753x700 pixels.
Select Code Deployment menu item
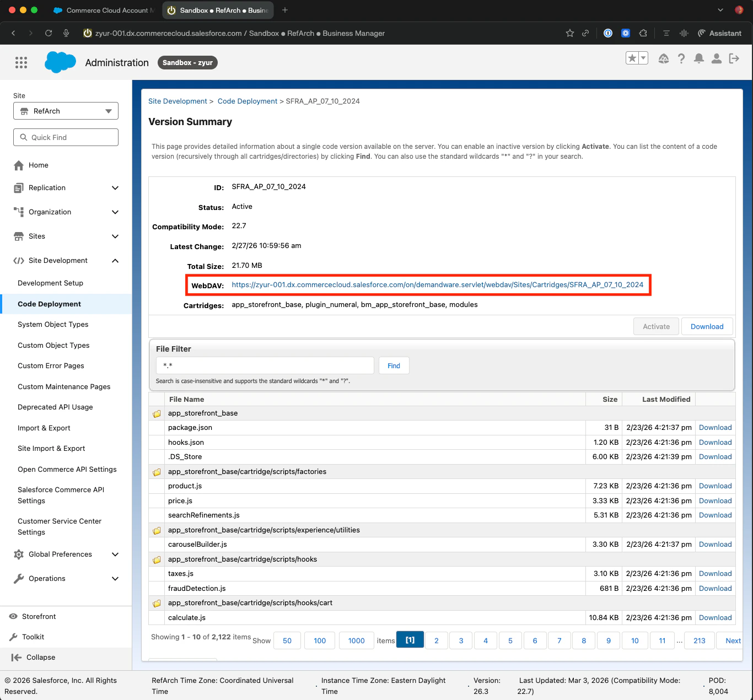click(49, 304)
